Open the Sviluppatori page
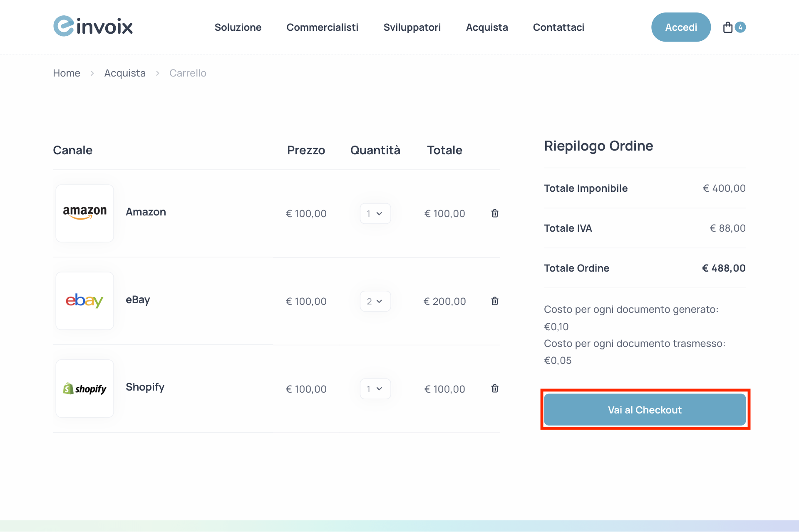799x532 pixels. click(412, 27)
